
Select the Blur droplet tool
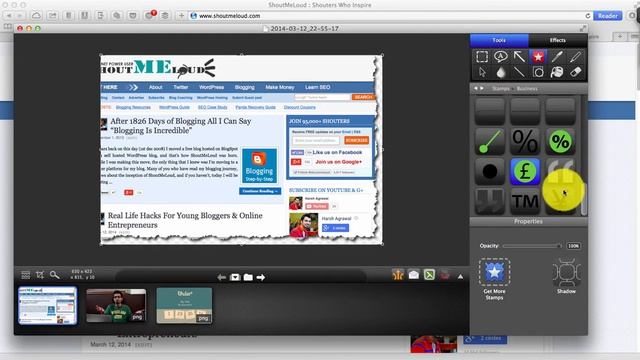click(500, 72)
